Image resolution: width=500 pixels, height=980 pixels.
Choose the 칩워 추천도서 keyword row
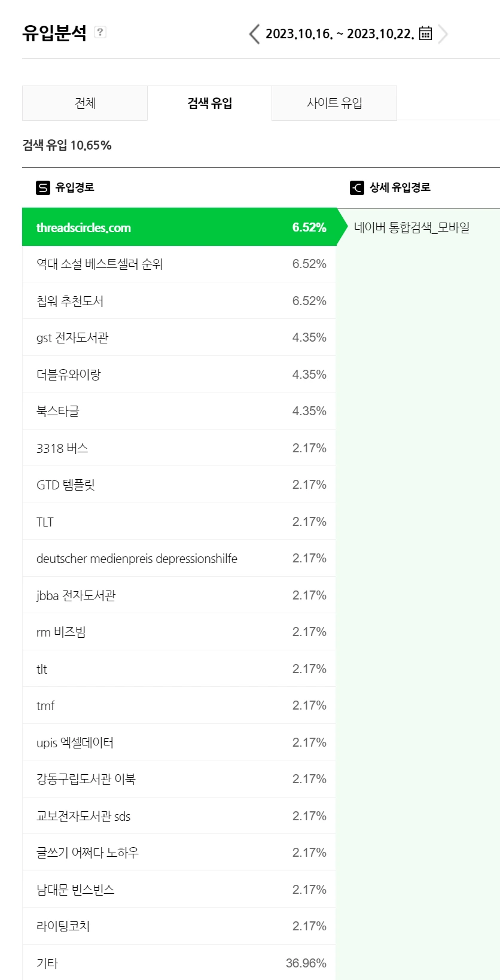click(x=179, y=301)
